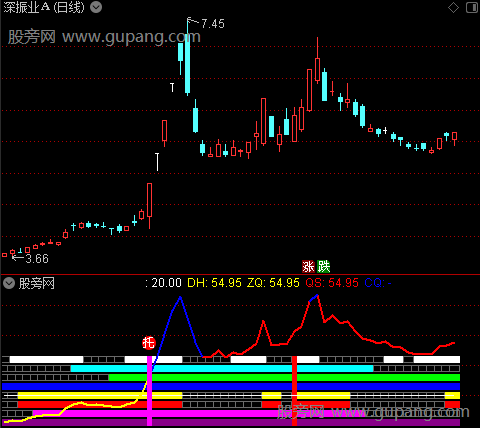Click the magenta vertical signal bar
Screen dimensions: 480x428
(149, 391)
